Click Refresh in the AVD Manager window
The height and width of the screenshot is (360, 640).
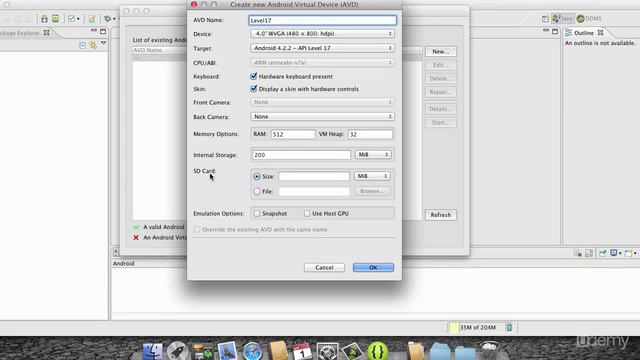pyautogui.click(x=440, y=215)
